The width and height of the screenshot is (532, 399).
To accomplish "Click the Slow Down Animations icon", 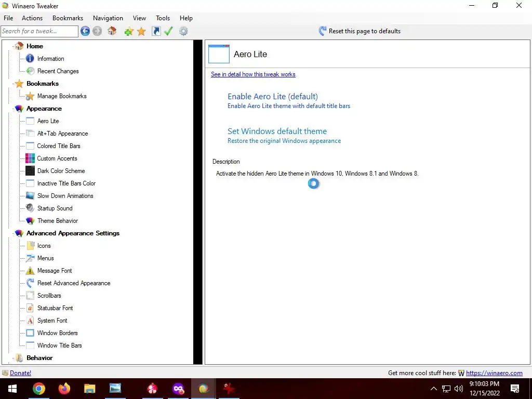I will pyautogui.click(x=30, y=196).
